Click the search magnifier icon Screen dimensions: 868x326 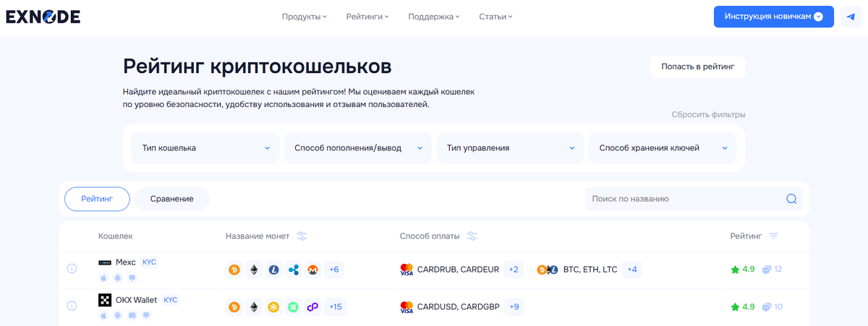(x=791, y=199)
